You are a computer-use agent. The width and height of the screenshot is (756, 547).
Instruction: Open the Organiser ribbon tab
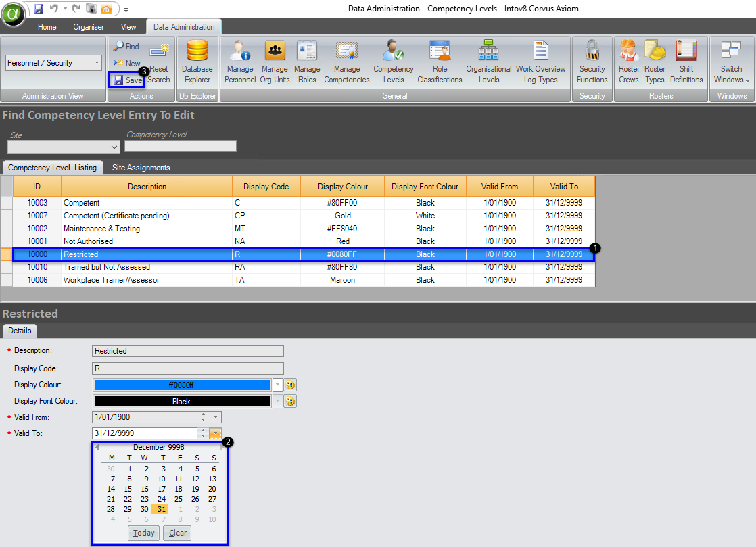tap(89, 27)
